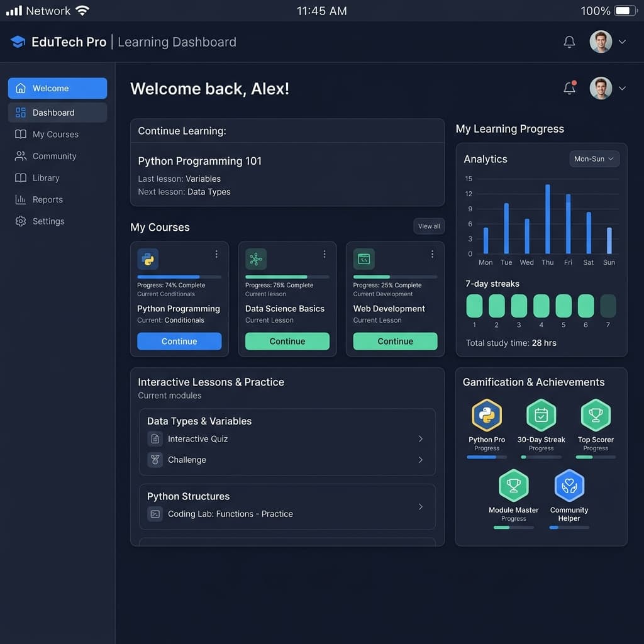Open the bell with red dot beside Welcome heading
The width and height of the screenshot is (644, 644).
(x=570, y=88)
